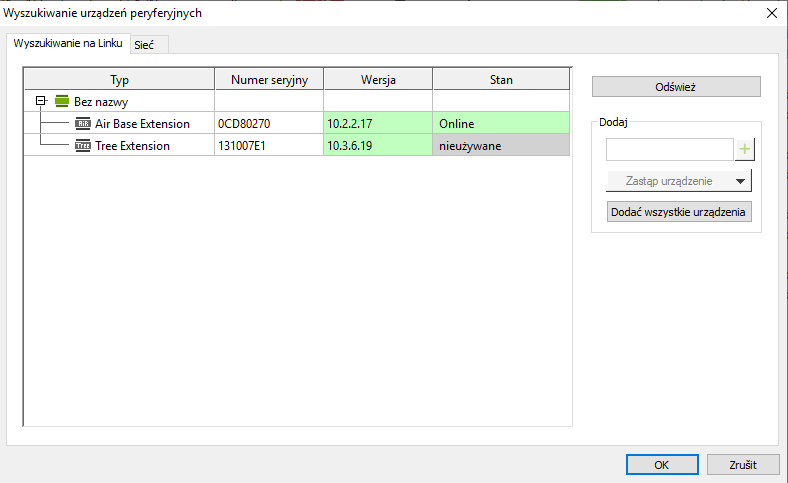Click Dodać wszystkie urządzenia button
The image size is (788, 483).
679,212
